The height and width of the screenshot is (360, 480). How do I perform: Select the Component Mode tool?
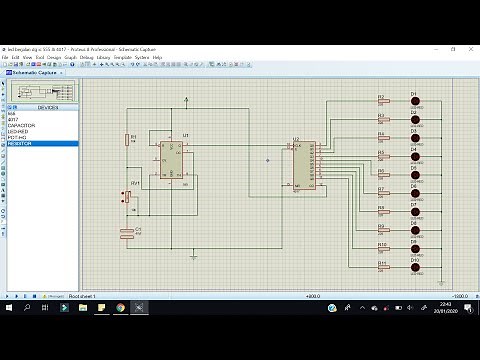tap(3, 89)
